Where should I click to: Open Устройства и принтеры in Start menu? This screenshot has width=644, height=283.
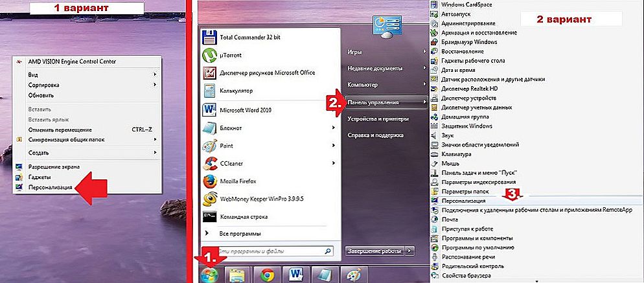[378, 119]
